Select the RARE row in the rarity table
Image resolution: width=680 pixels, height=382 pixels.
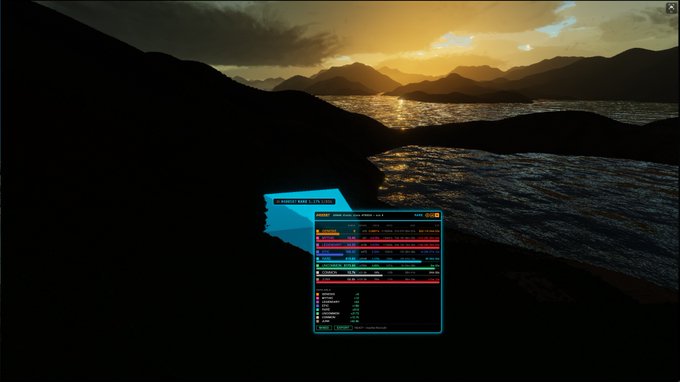point(378,260)
